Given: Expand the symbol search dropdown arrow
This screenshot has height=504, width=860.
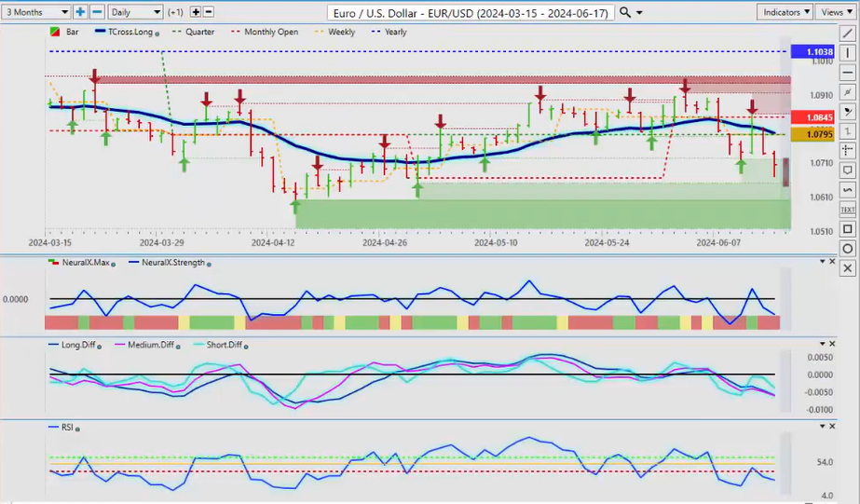Looking at the screenshot, I should pyautogui.click(x=639, y=12).
